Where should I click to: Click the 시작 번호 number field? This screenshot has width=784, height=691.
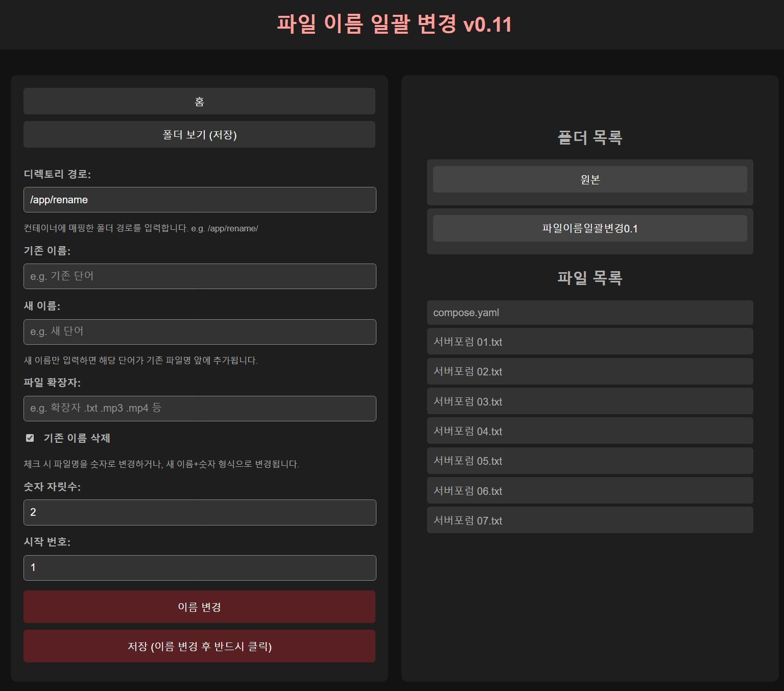199,568
